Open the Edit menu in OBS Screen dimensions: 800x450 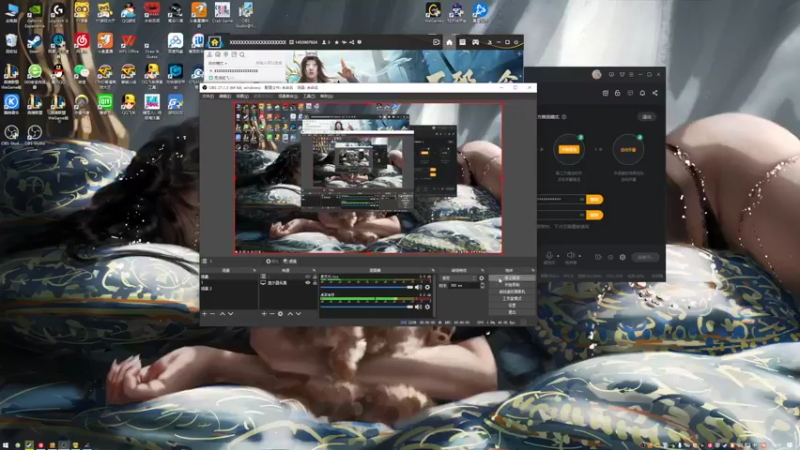pos(224,96)
